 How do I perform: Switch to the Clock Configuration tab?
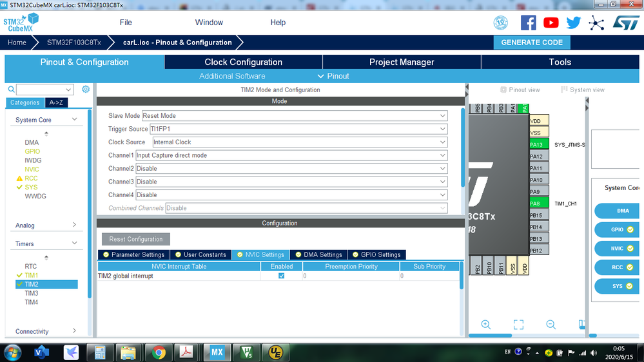pos(243,62)
